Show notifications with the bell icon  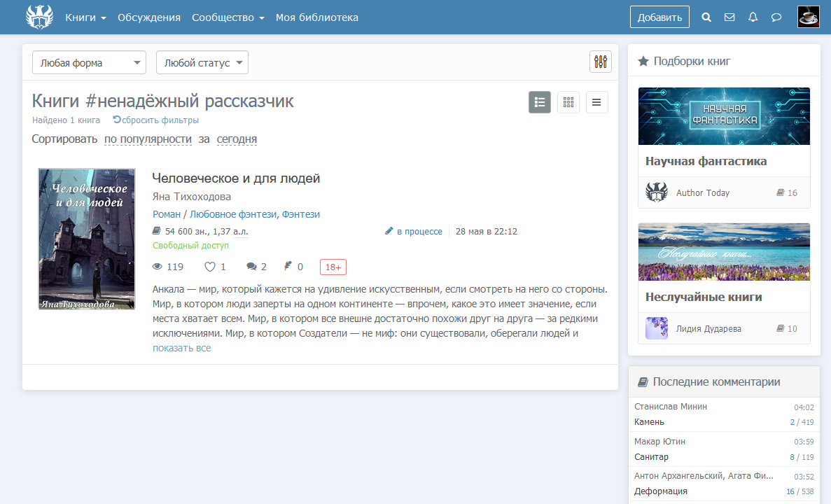[x=753, y=17]
